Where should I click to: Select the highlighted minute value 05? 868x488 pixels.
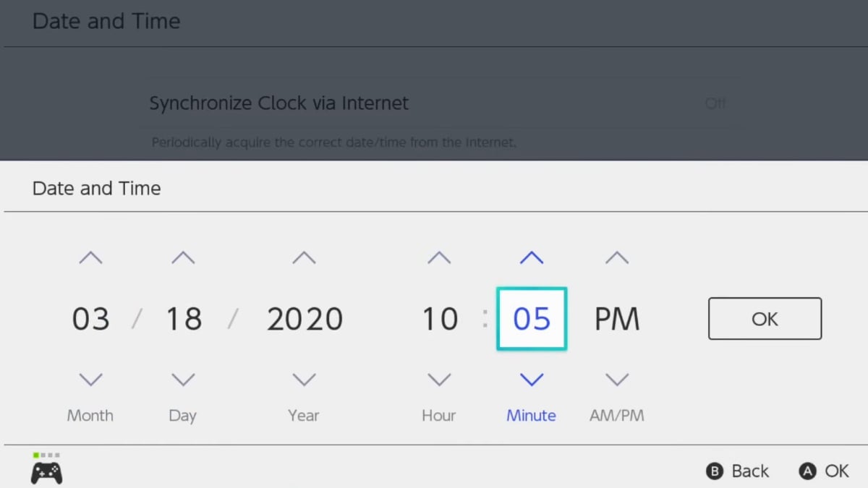tap(532, 319)
